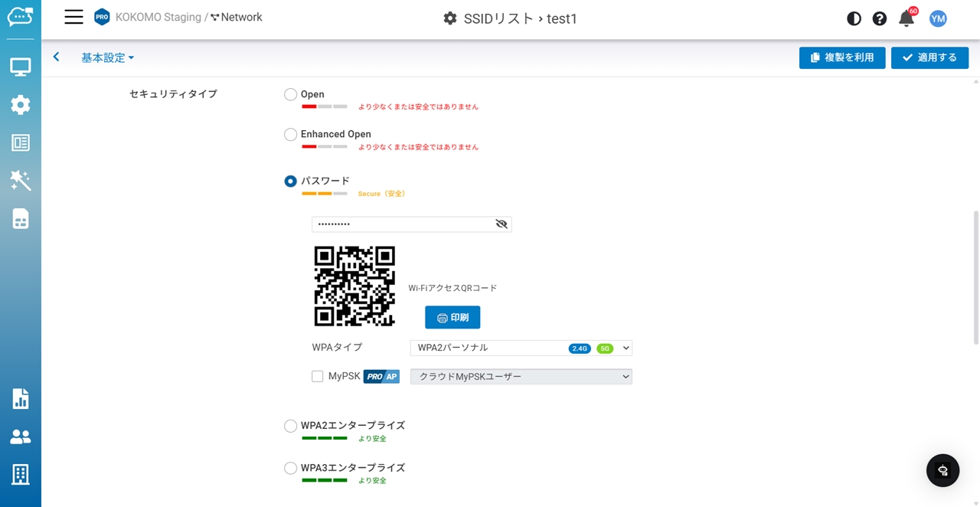Open the gear settings icon in sidebar

click(x=21, y=105)
